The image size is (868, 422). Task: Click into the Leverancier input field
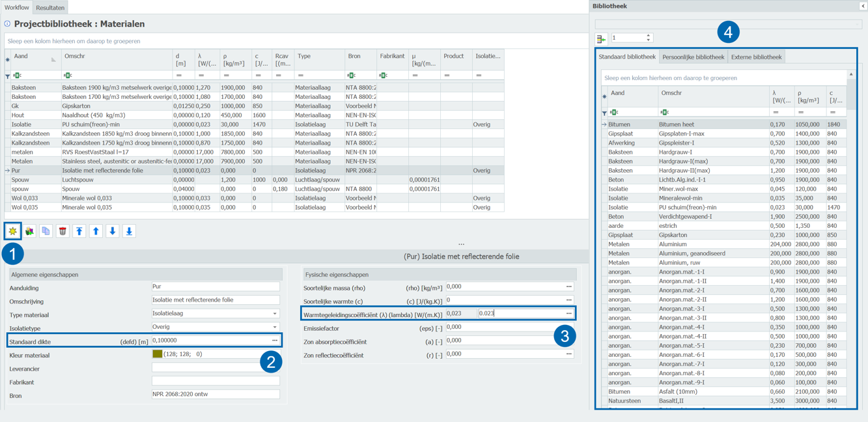click(x=216, y=368)
